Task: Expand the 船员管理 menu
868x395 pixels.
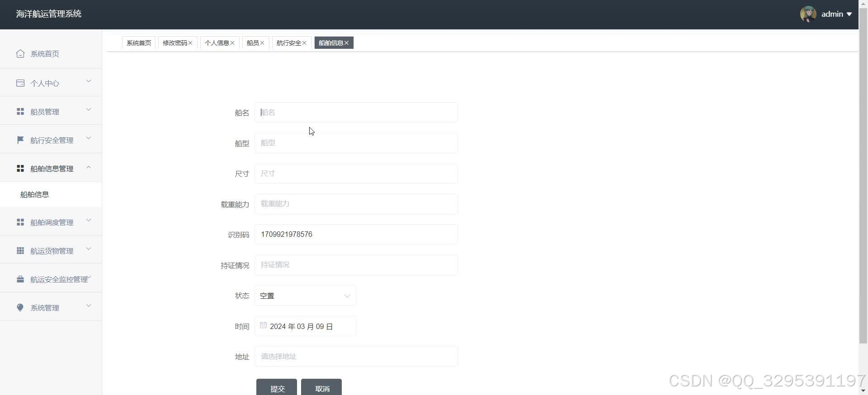Action: (89, 110)
